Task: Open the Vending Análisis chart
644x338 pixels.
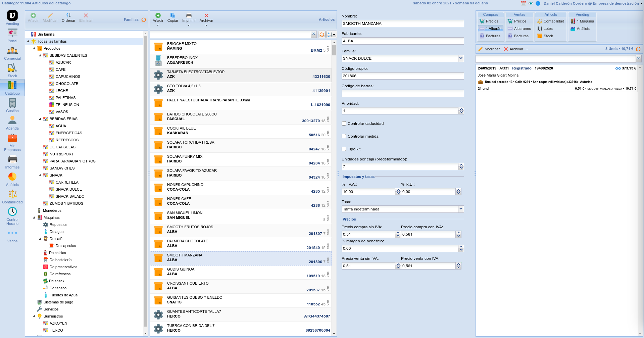Action: click(x=583, y=29)
